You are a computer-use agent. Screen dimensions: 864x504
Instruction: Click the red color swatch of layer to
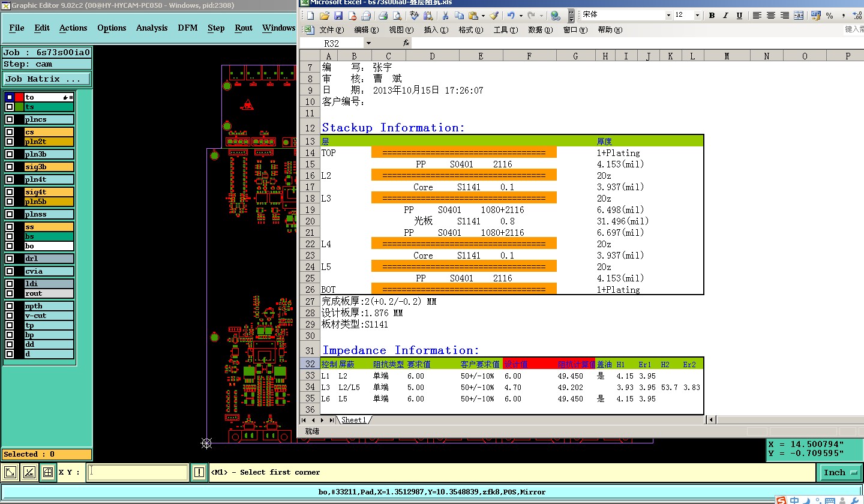tap(19, 97)
